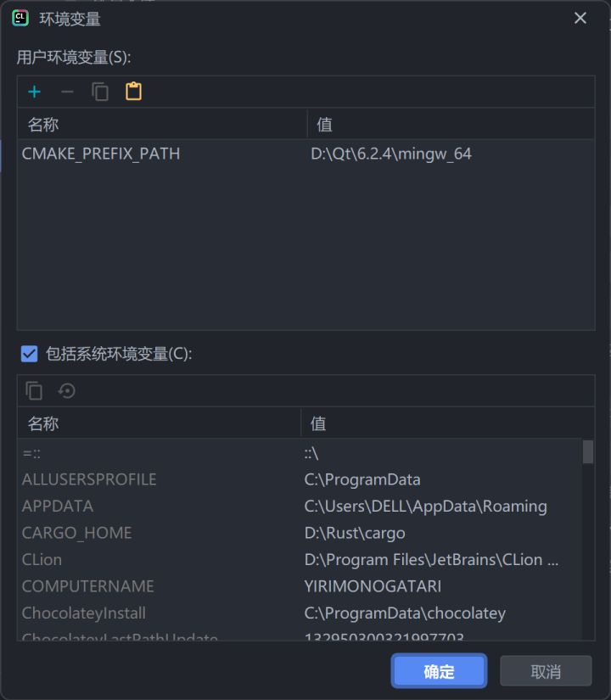Click the 确定 button

point(439,671)
